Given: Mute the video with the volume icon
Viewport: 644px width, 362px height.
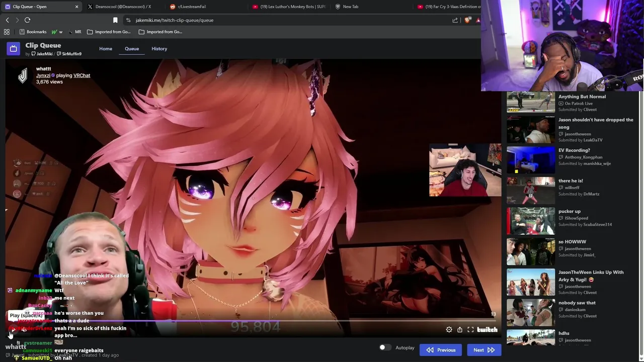Looking at the screenshot, I should pos(24,330).
